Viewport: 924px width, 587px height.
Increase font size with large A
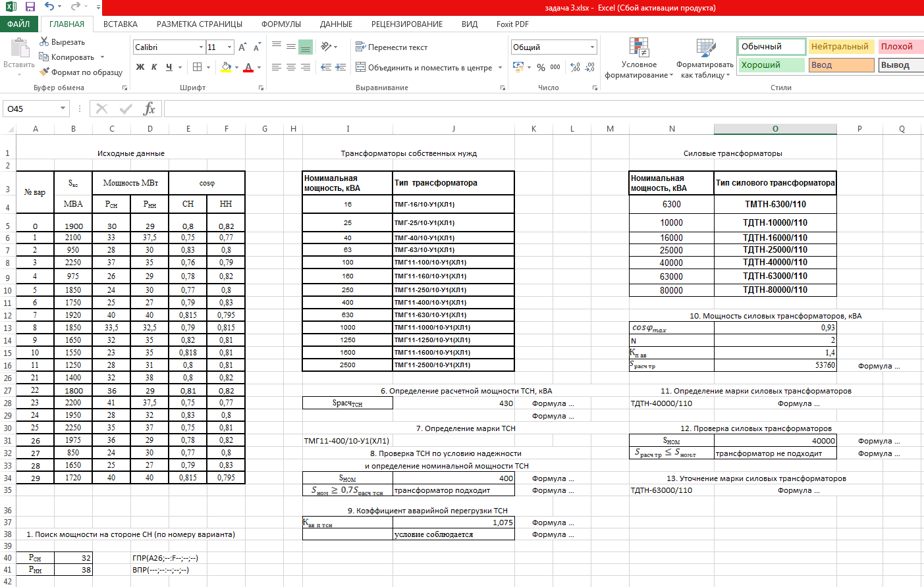coord(242,47)
